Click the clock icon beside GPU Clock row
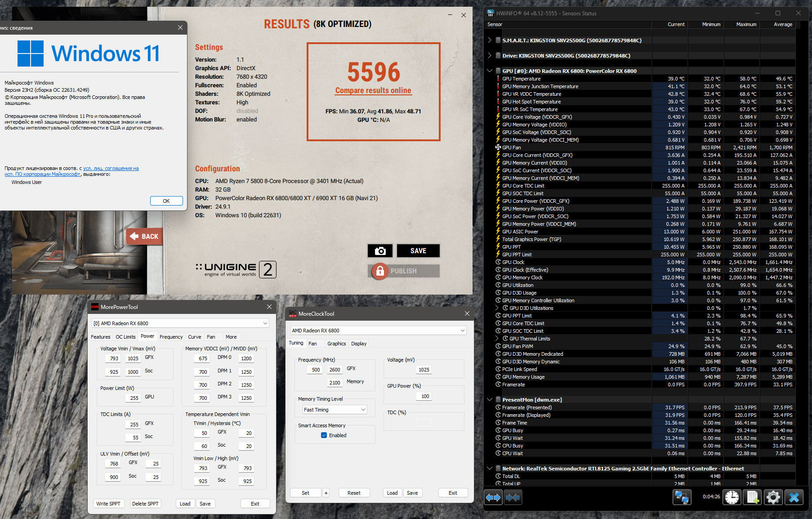The image size is (812, 519). click(x=498, y=262)
